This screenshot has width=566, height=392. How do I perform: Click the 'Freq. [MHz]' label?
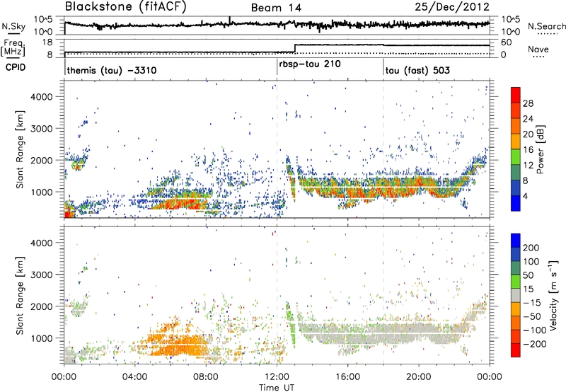click(x=13, y=48)
